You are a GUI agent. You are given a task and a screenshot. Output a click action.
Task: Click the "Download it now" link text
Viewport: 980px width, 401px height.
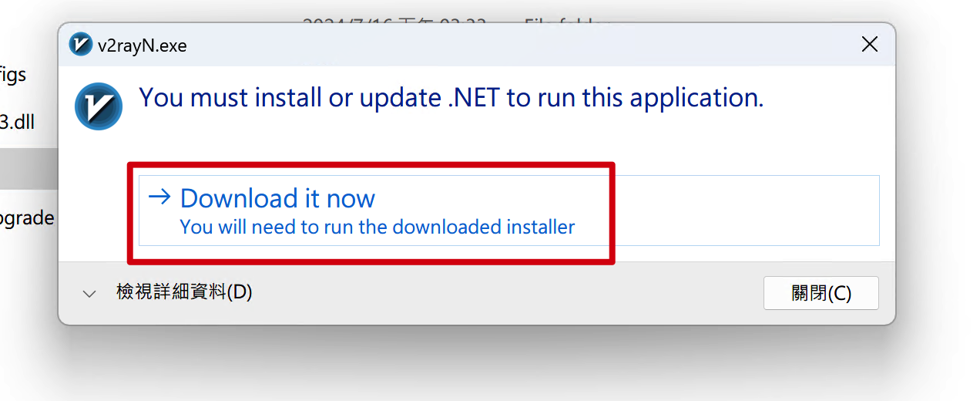(x=277, y=198)
